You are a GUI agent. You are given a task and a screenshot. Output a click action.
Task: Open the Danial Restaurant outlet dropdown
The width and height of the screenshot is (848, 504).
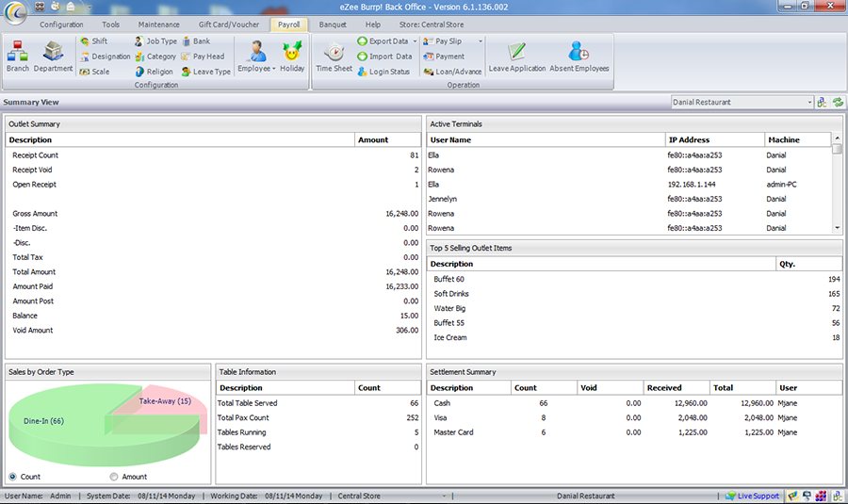(809, 102)
